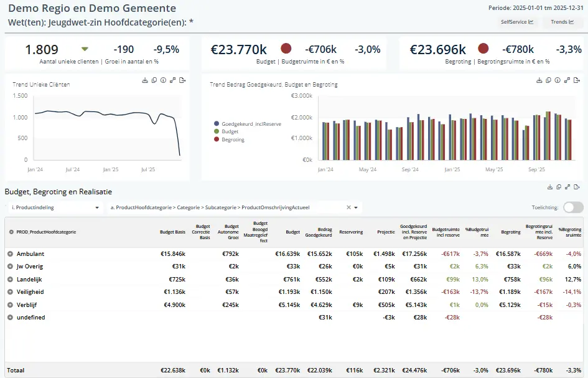Open the SelfService view

click(x=517, y=22)
